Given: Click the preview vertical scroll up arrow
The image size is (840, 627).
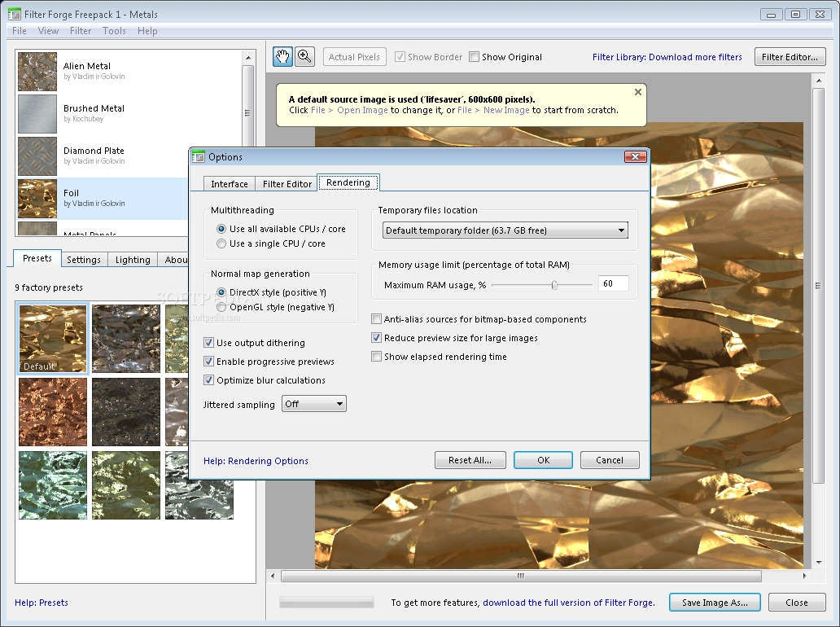Looking at the screenshot, I should pos(819,81).
